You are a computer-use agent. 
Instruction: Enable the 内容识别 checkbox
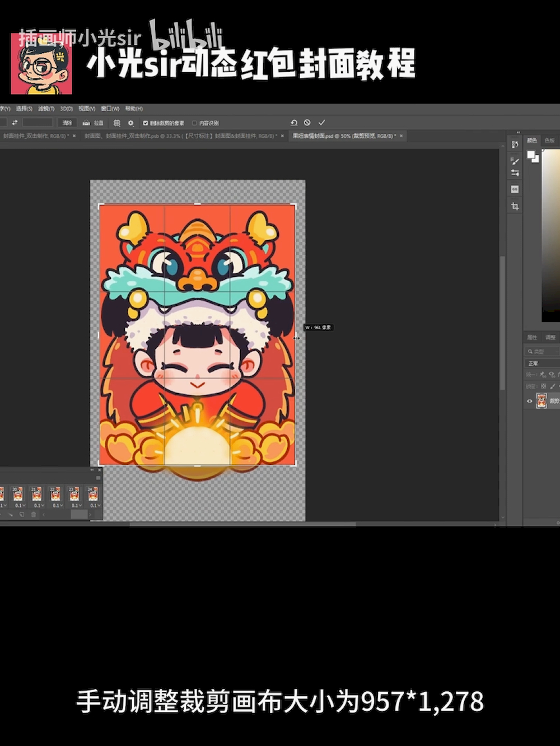point(194,123)
